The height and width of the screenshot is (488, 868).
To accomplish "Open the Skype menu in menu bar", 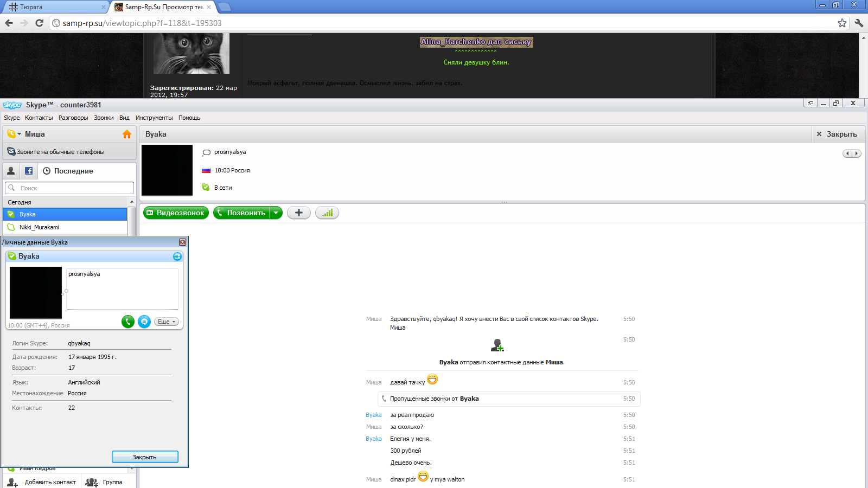I will [x=11, y=118].
